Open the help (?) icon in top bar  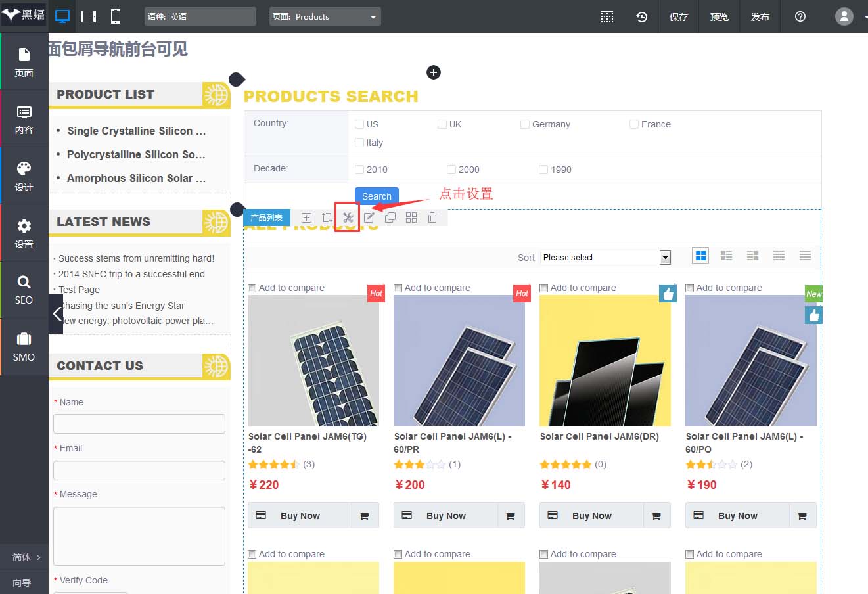click(x=800, y=16)
